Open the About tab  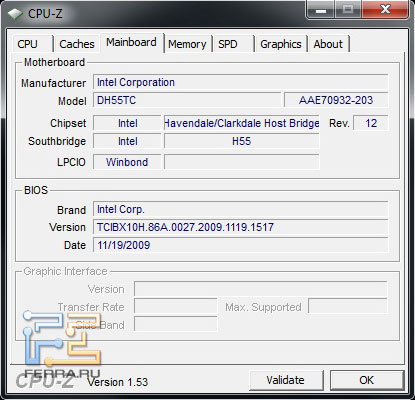pos(328,44)
